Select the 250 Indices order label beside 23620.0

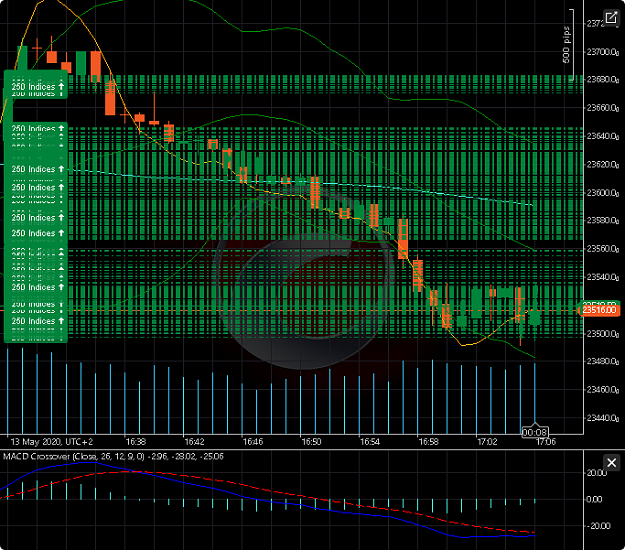pyautogui.click(x=37, y=169)
